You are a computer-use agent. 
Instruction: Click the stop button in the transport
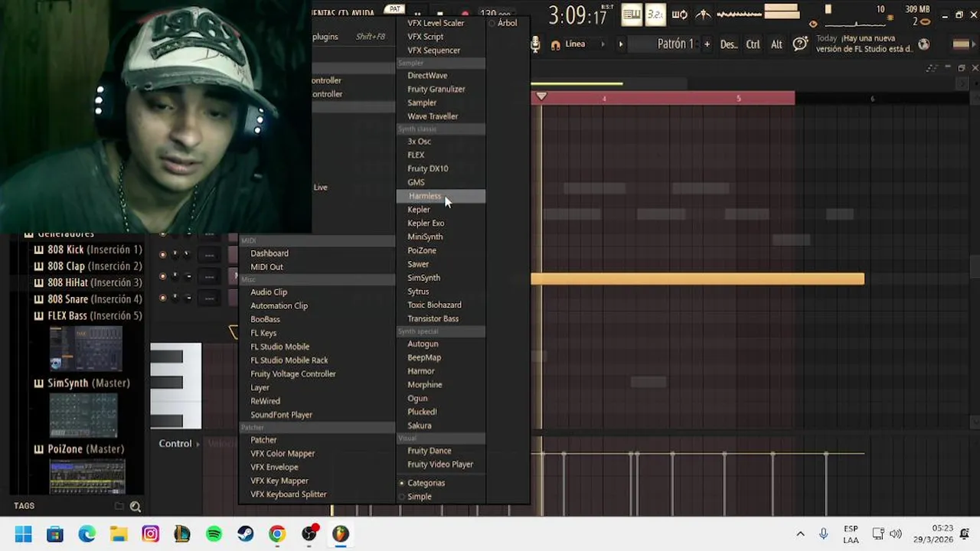pos(440,14)
